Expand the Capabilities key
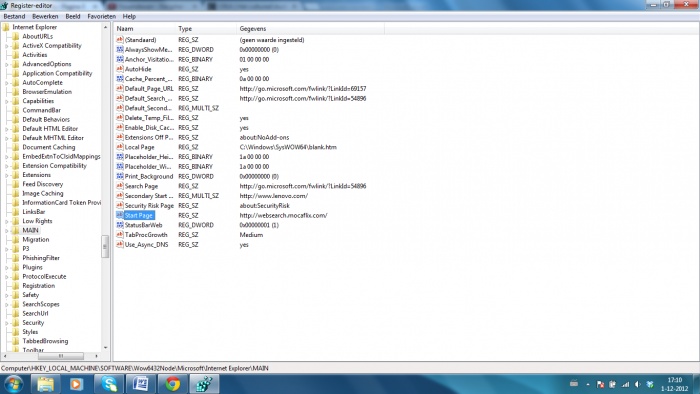The height and width of the screenshot is (394, 700). (7, 101)
